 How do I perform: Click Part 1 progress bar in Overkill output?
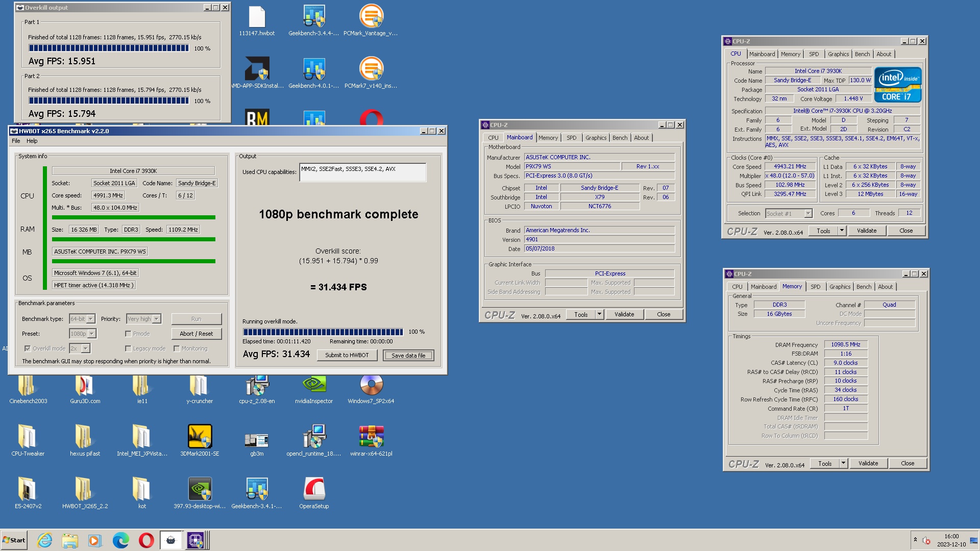click(109, 48)
